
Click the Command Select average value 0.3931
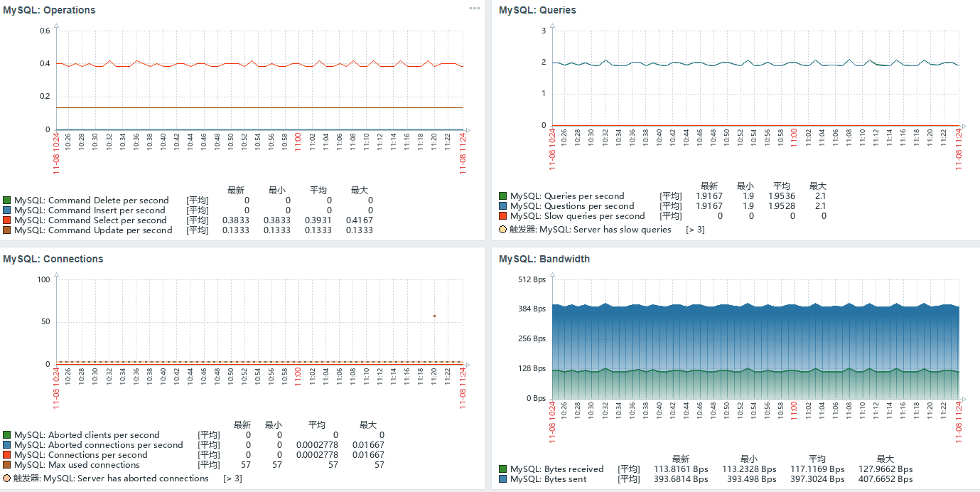click(x=318, y=220)
